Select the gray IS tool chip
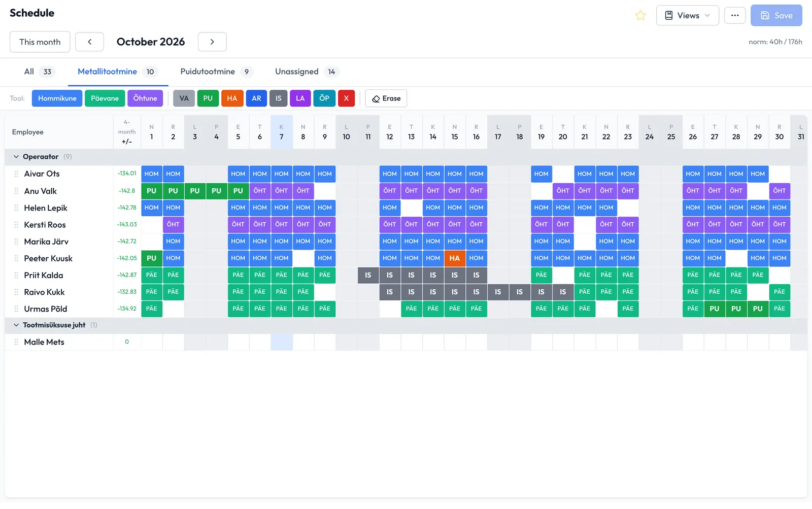 [279, 98]
